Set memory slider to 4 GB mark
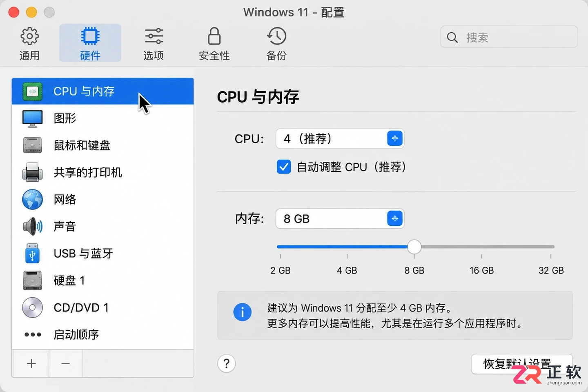588x392 pixels. coord(347,247)
